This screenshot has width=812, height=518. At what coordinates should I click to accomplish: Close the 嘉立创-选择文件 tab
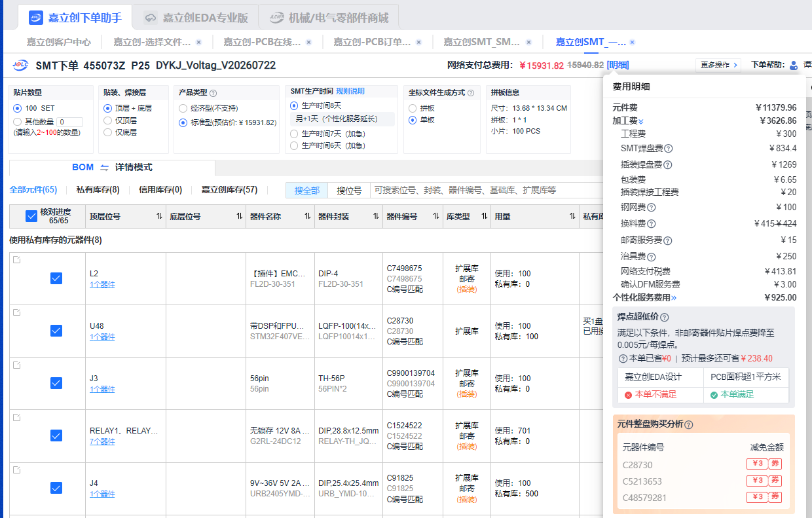tap(198, 43)
